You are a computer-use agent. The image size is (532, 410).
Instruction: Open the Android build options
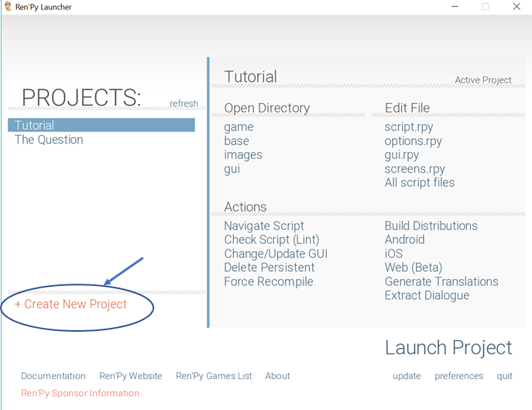pos(404,239)
